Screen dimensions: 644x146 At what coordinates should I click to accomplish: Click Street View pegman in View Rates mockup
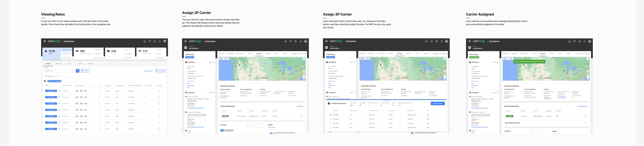tap(304, 71)
